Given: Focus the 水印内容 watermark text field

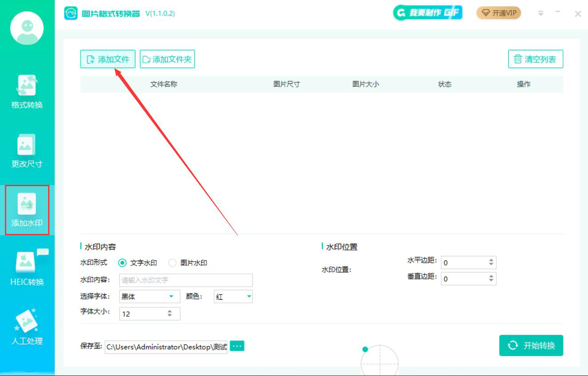Looking at the screenshot, I should click(x=186, y=280).
